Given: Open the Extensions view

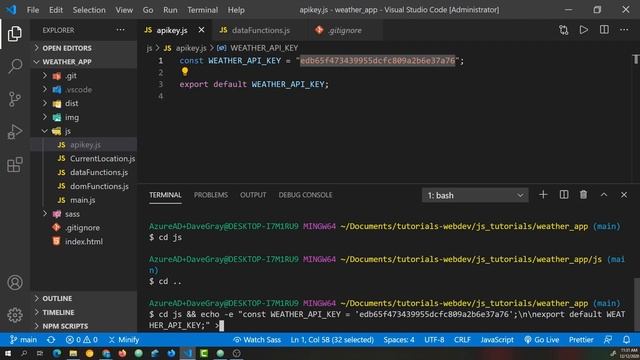Looking at the screenshot, I should point(15,164).
